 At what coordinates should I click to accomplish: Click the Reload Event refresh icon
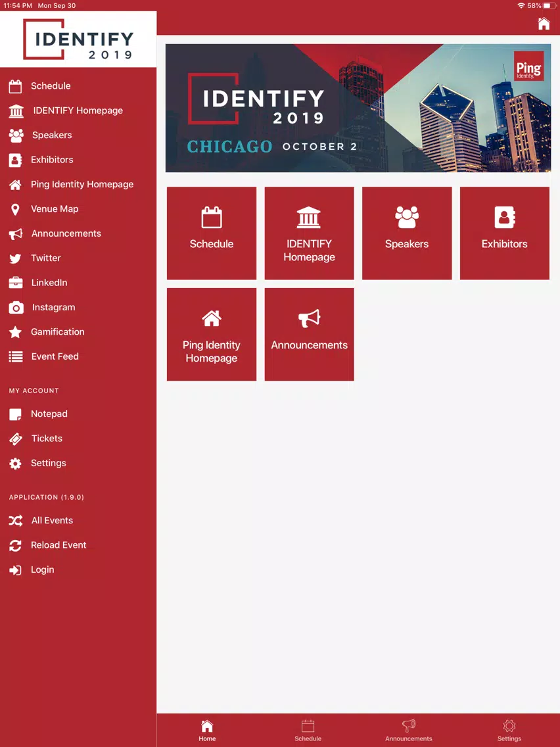(x=15, y=546)
